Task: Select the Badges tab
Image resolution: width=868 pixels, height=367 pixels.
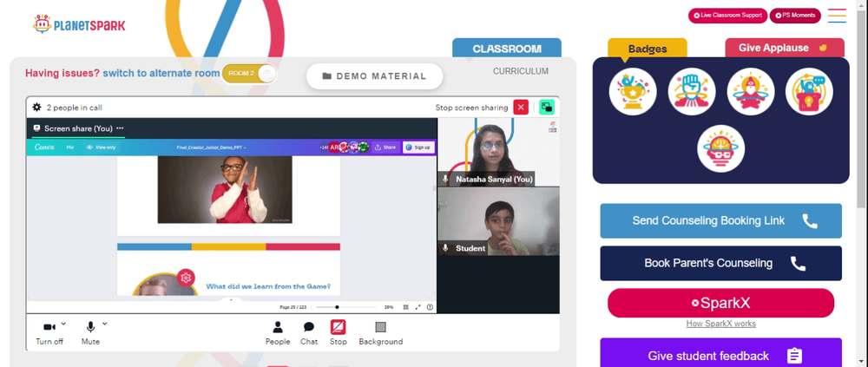Action: [x=648, y=49]
